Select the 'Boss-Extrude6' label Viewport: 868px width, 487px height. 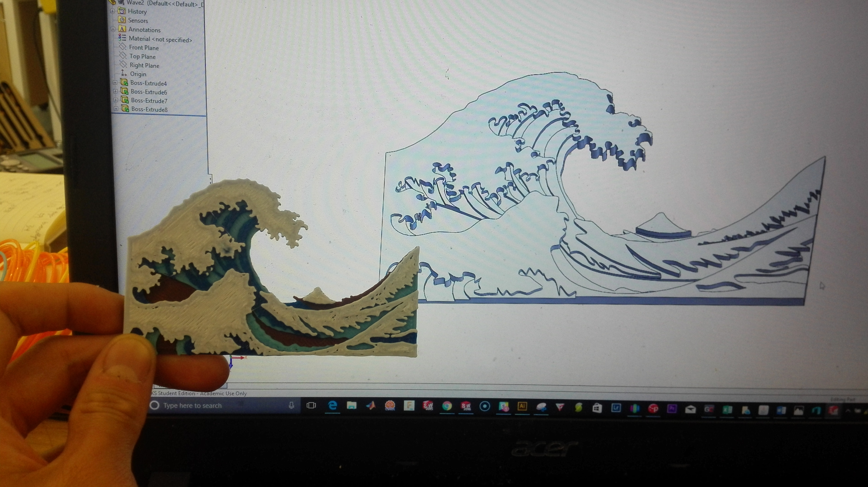click(149, 92)
